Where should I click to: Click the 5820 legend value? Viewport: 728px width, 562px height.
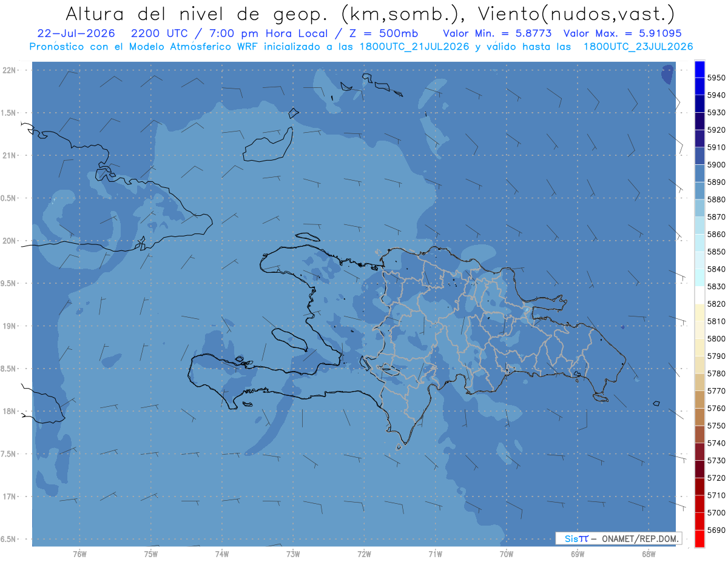(716, 304)
